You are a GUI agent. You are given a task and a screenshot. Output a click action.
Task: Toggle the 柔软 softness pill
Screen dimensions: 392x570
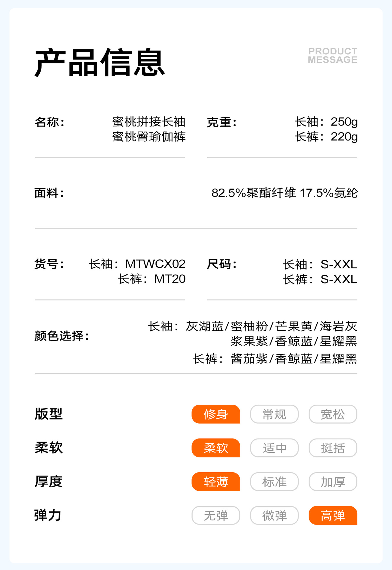tap(216, 448)
